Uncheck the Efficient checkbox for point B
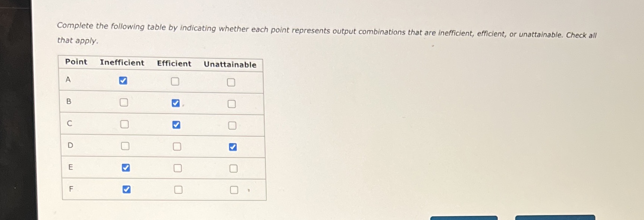 click(x=176, y=103)
